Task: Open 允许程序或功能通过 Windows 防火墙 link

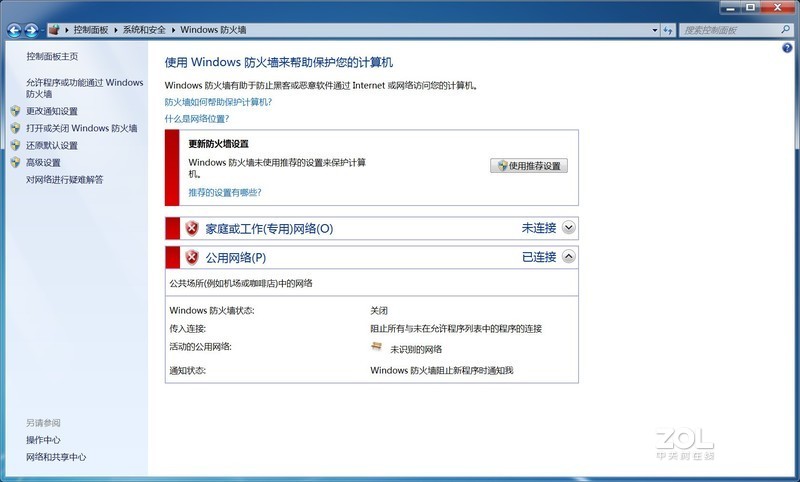Action: (x=85, y=88)
